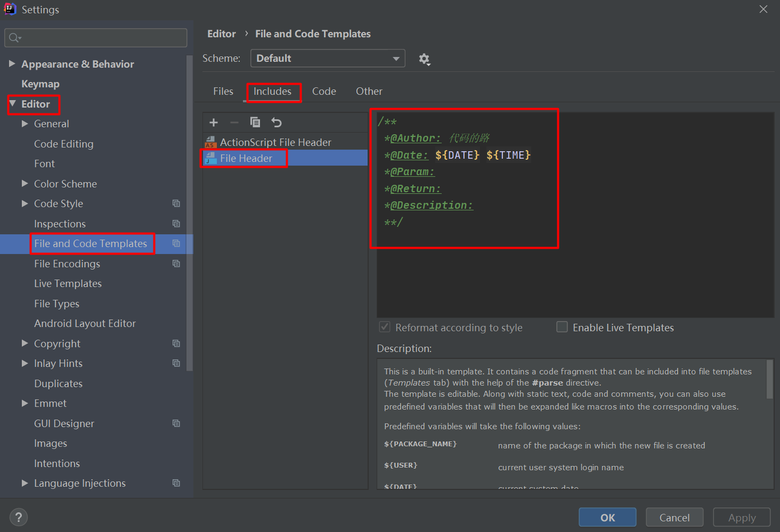Switch to the Code tab

click(x=324, y=92)
